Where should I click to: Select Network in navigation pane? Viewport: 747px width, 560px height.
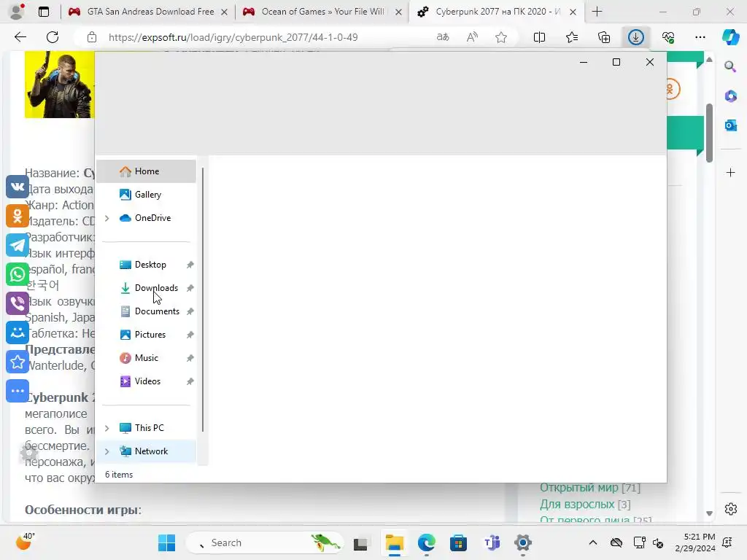(146, 451)
